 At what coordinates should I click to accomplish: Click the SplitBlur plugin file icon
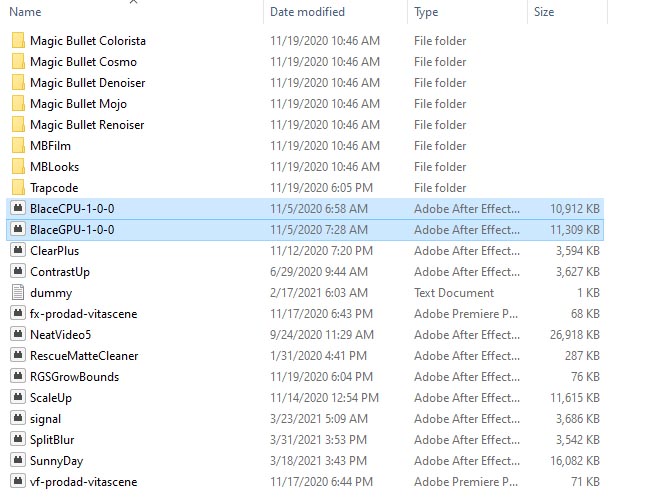(18, 439)
